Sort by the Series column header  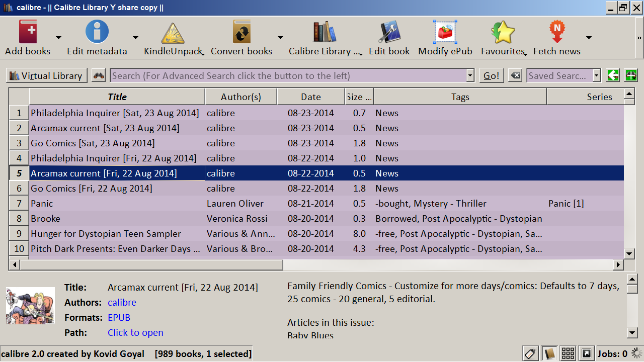pos(585,97)
